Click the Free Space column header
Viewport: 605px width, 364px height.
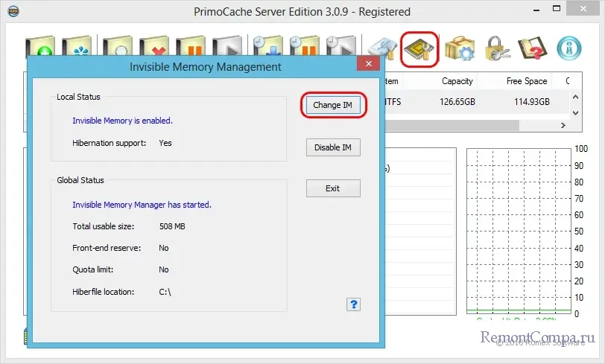coord(526,81)
